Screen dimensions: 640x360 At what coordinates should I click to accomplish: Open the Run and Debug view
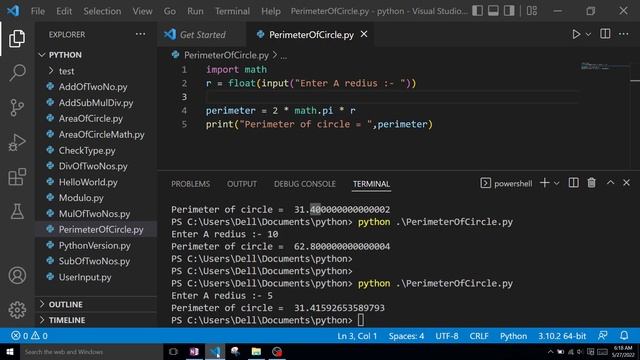17,142
